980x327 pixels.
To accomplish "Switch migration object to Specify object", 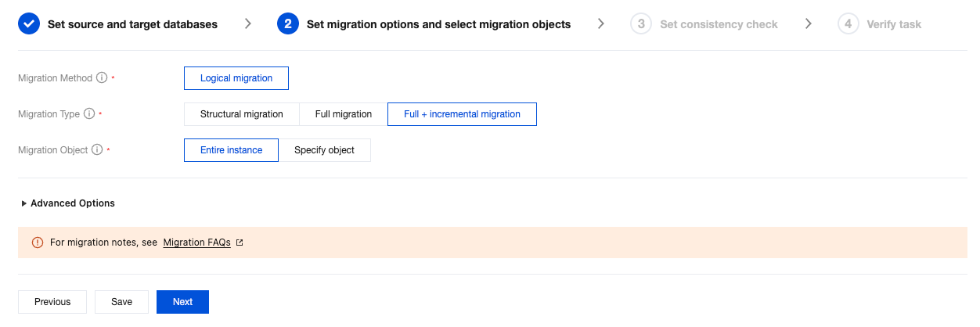I will click(324, 150).
